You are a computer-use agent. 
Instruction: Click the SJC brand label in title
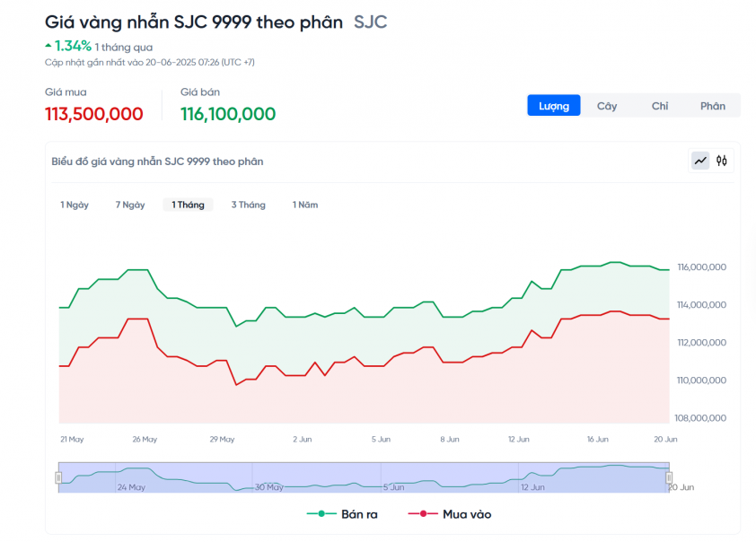370,22
